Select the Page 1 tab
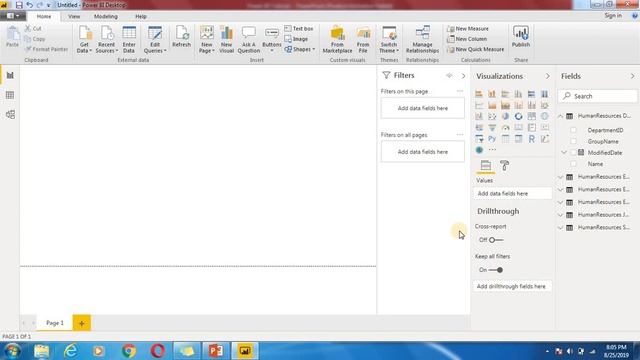The image size is (640, 360). pyautogui.click(x=55, y=323)
